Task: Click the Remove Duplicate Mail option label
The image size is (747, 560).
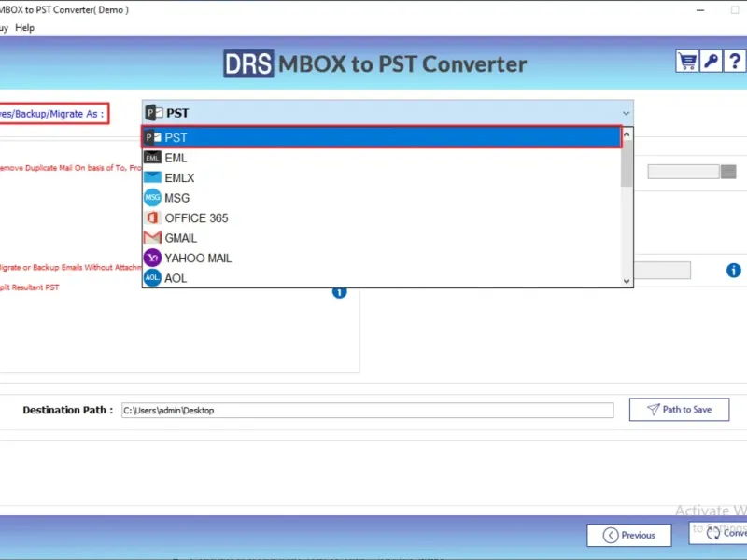Action: click(71, 168)
